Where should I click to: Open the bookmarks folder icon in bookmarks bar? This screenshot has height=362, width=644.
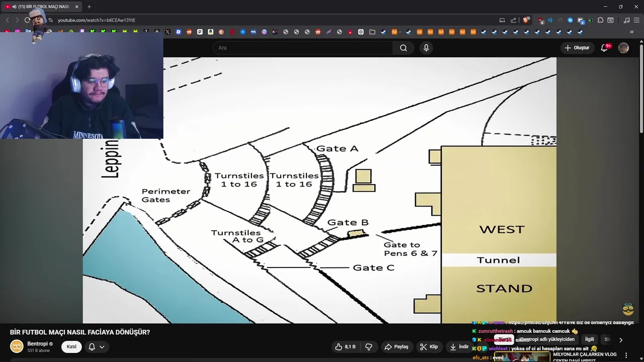[x=372, y=32]
